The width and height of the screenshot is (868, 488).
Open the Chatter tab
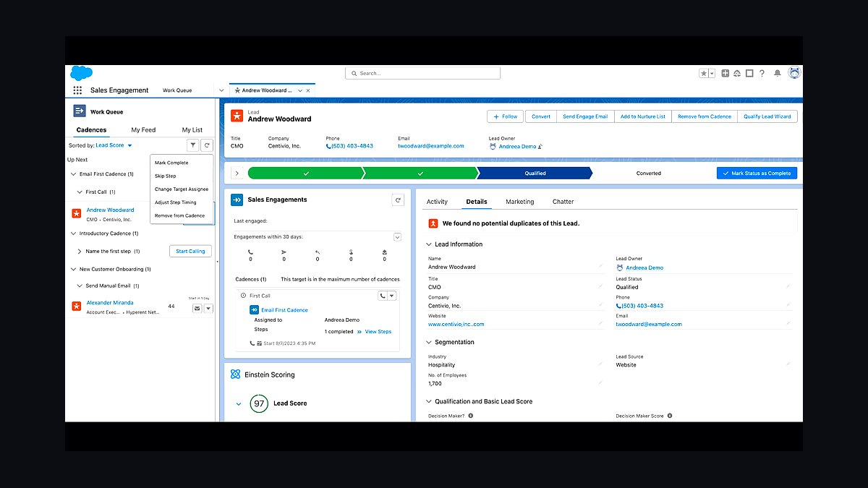[563, 202]
